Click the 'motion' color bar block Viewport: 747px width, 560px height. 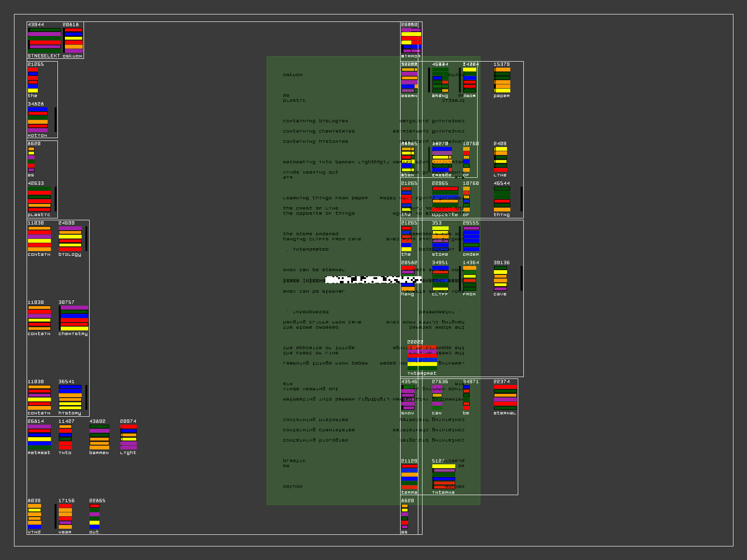pyautogui.click(x=37, y=119)
